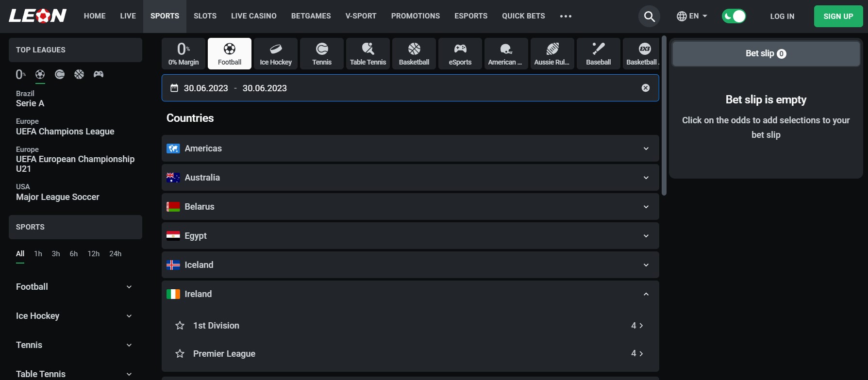Open UEFA European Championship U21 link
Image resolution: width=868 pixels, height=380 pixels.
(75, 159)
